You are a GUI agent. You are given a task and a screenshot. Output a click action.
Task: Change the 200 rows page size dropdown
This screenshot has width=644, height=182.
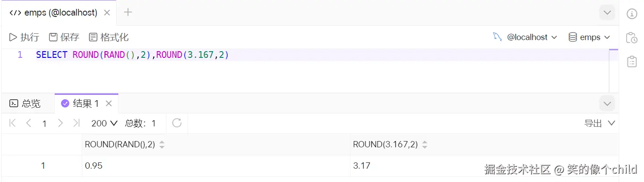click(104, 123)
